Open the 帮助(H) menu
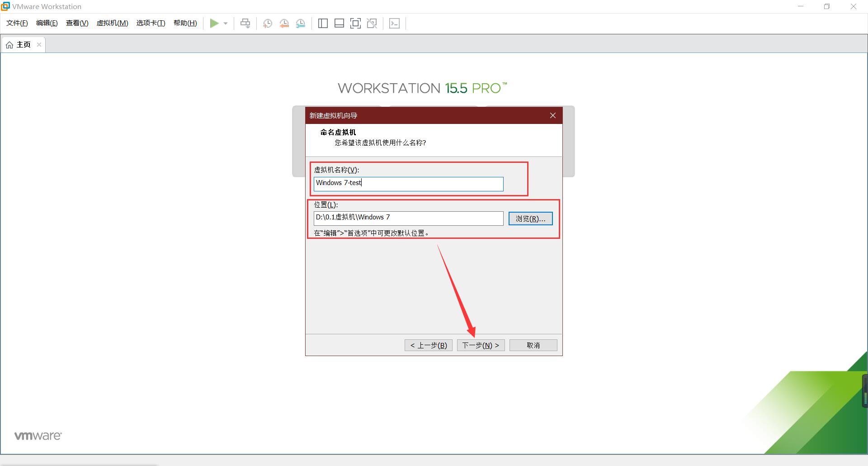 (185, 23)
